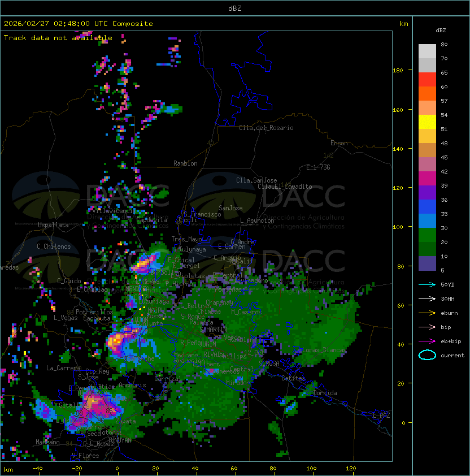Image resolution: width=470 pixels, height=476 pixels.
Task: Click the 180 km tick on vertical axis
Action: pos(398,70)
